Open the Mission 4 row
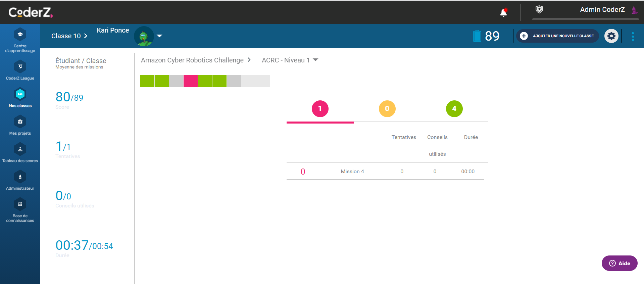The image size is (644, 284). (x=352, y=172)
